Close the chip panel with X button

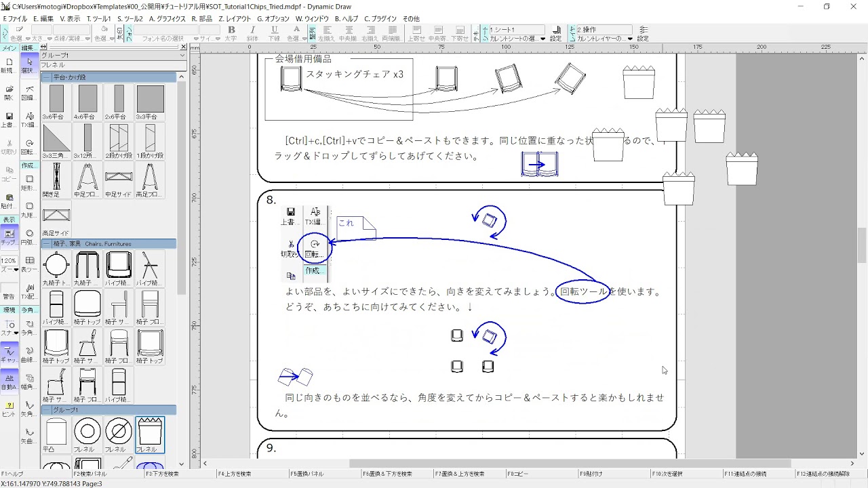point(182,47)
